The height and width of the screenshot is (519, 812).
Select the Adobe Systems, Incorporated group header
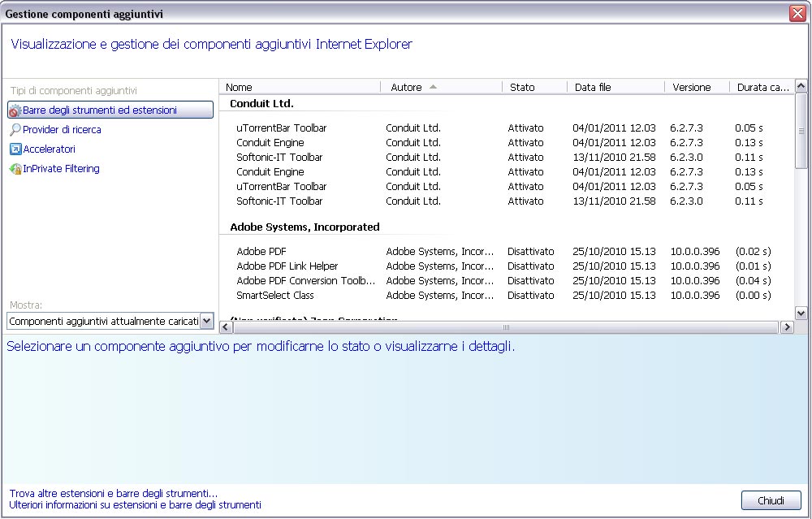coord(304,227)
